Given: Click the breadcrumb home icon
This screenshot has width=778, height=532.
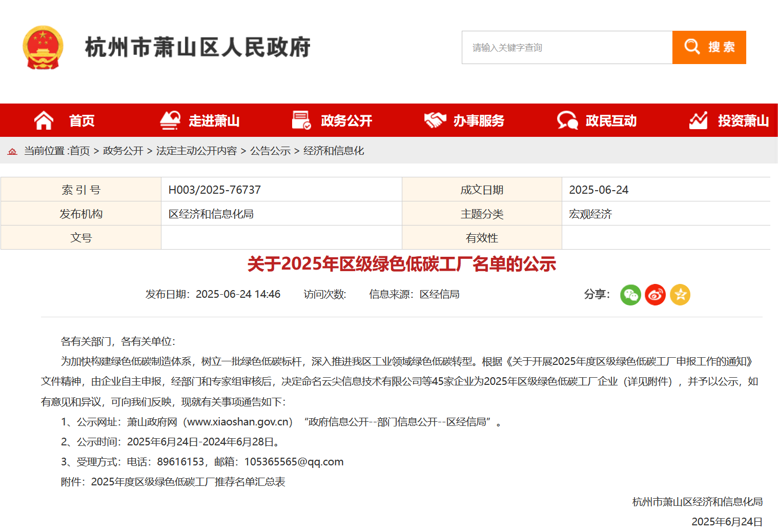Looking at the screenshot, I should (x=12, y=151).
